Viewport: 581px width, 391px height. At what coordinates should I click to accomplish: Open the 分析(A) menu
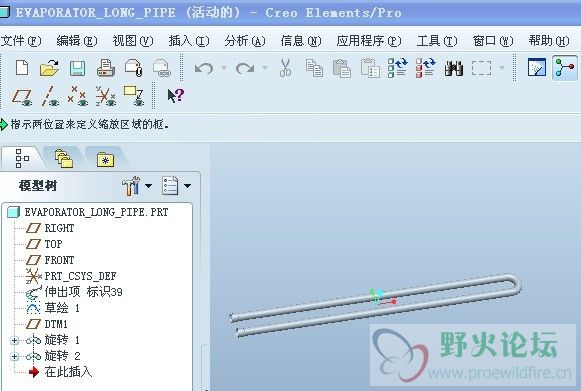245,40
